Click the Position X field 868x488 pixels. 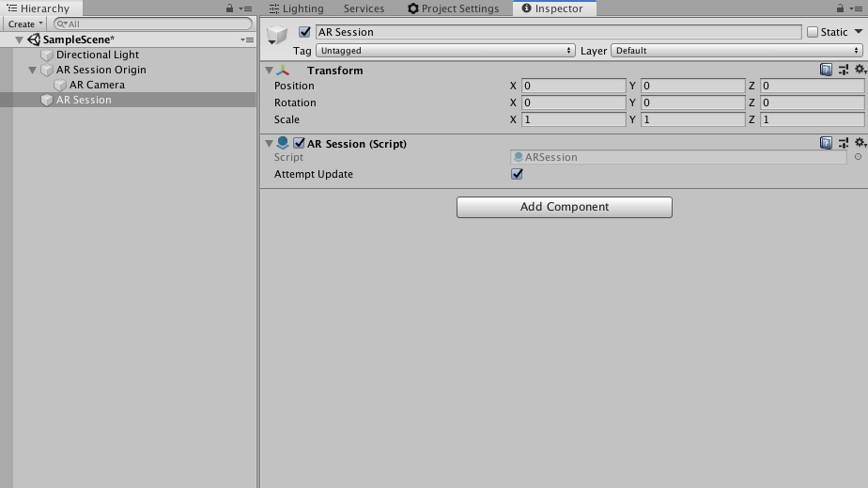pos(573,86)
